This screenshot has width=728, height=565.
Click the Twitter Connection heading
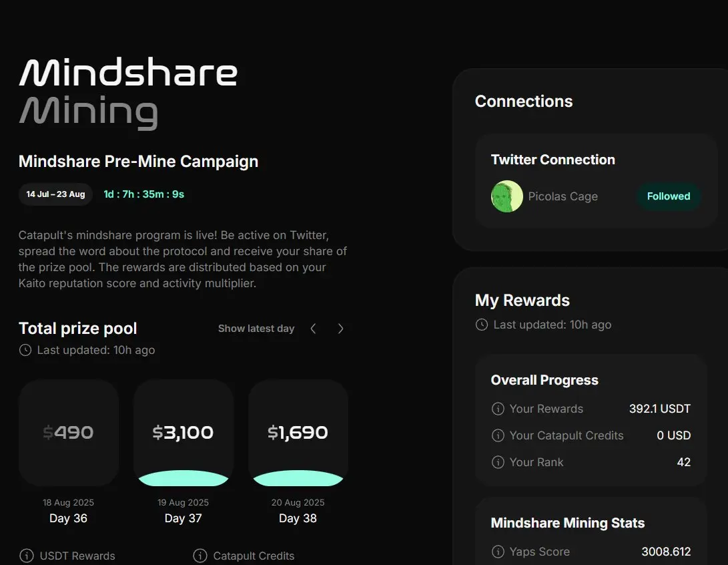[553, 160]
